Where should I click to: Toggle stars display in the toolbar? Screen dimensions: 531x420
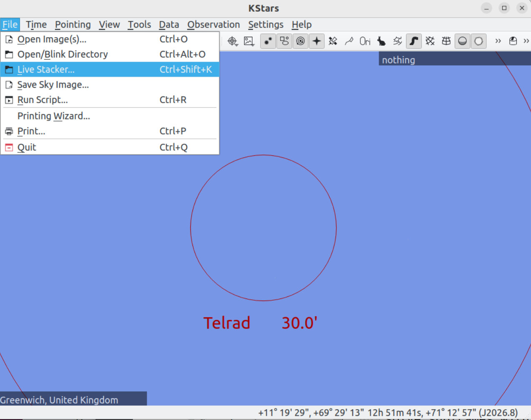pyautogui.click(x=268, y=41)
